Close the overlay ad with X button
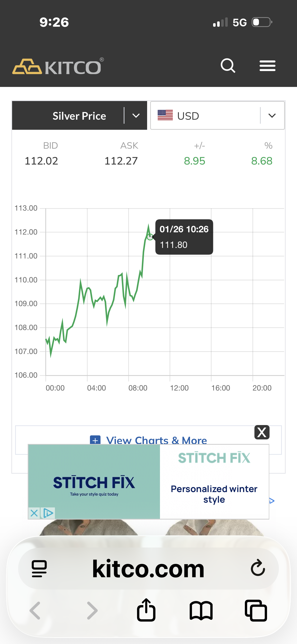 click(262, 432)
